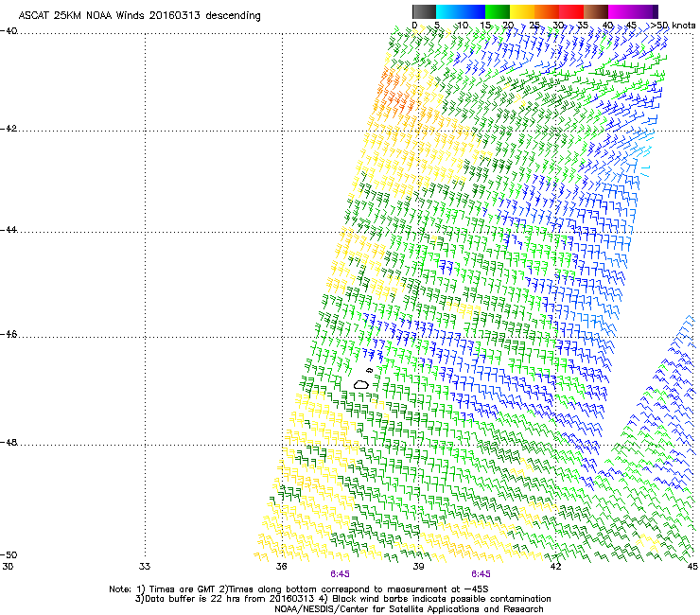Viewport: 700px width, 615px height.
Task: Pick the brown 35-40 knots legend segment
Action: (596, 11)
